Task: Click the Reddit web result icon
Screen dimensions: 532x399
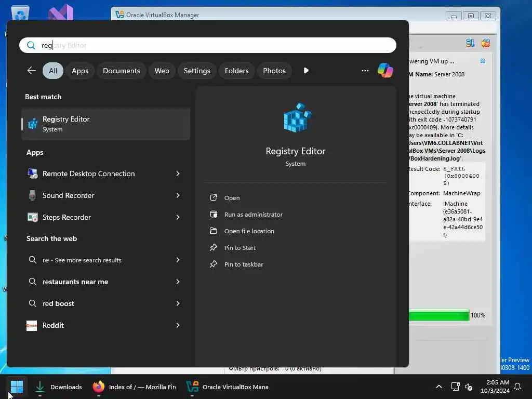Action: coord(32,325)
